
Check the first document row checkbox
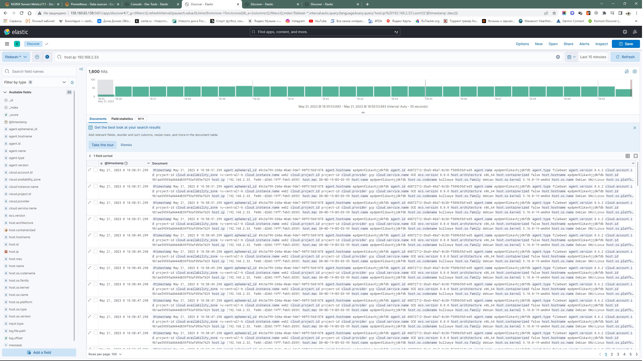(96, 170)
